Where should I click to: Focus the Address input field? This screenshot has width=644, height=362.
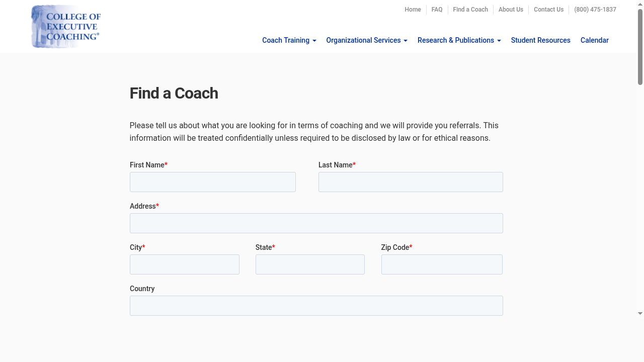[x=316, y=223]
